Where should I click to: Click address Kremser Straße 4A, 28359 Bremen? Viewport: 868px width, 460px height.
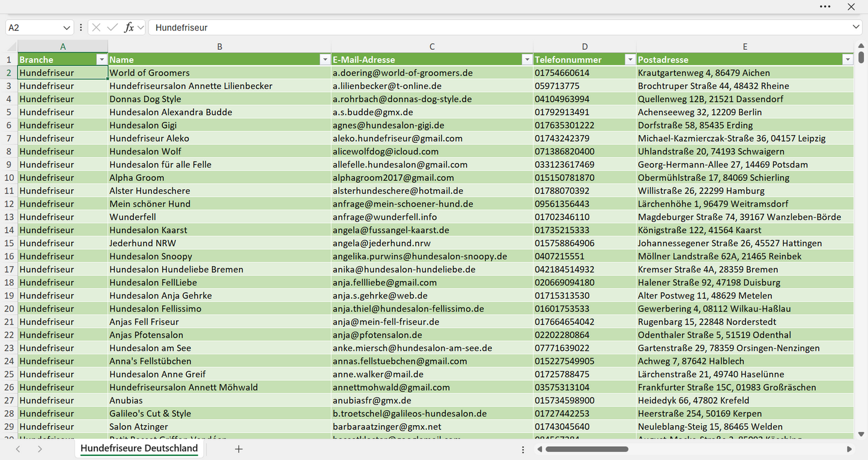coord(745,270)
